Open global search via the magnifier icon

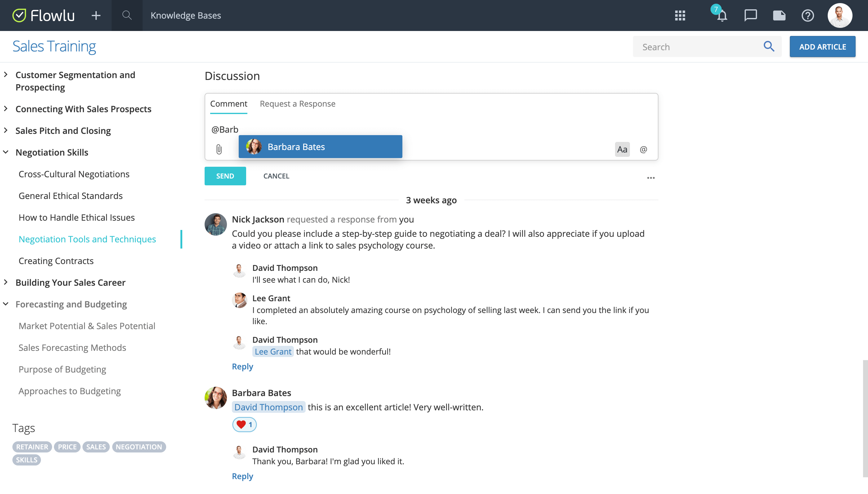tap(126, 15)
